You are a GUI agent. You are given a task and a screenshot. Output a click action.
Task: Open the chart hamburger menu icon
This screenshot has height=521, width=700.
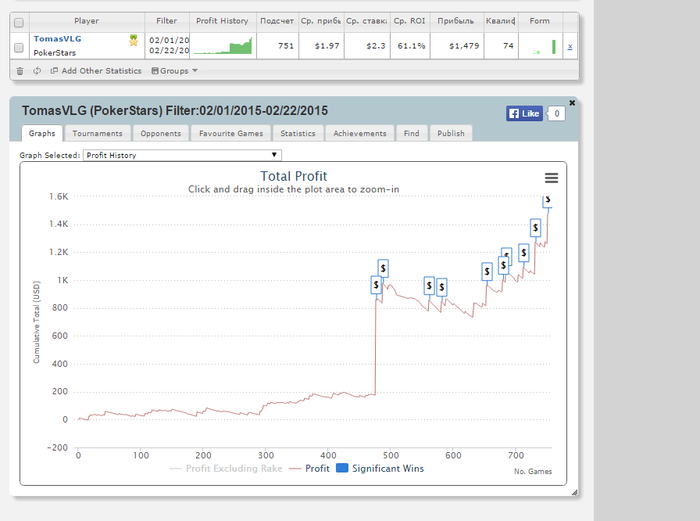tap(551, 178)
